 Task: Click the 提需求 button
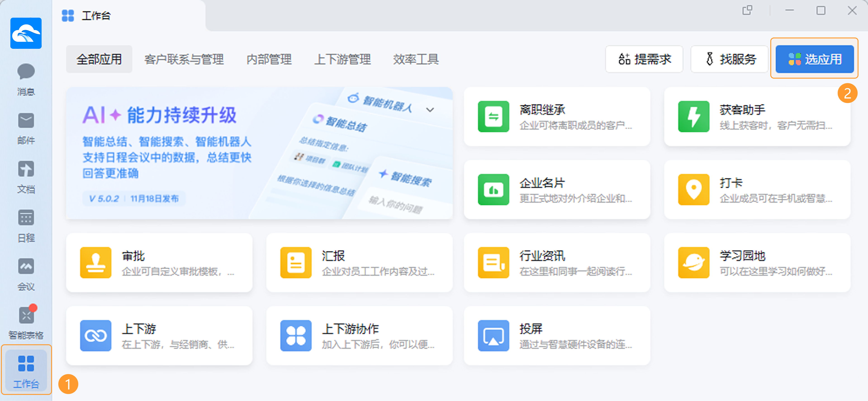(644, 59)
